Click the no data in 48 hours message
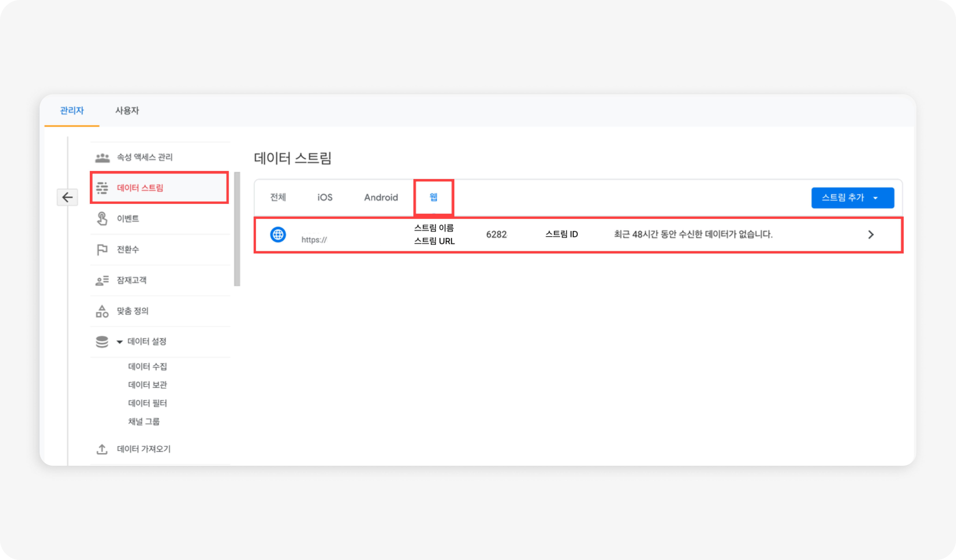 point(693,234)
